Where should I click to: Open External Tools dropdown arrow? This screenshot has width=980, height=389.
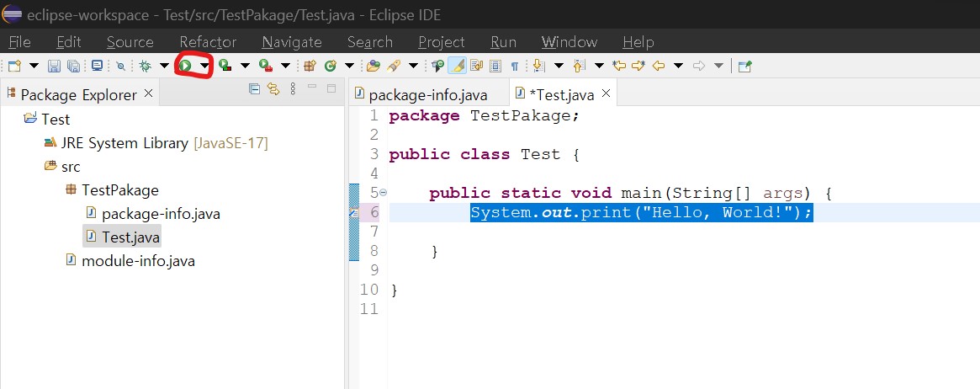point(286,66)
